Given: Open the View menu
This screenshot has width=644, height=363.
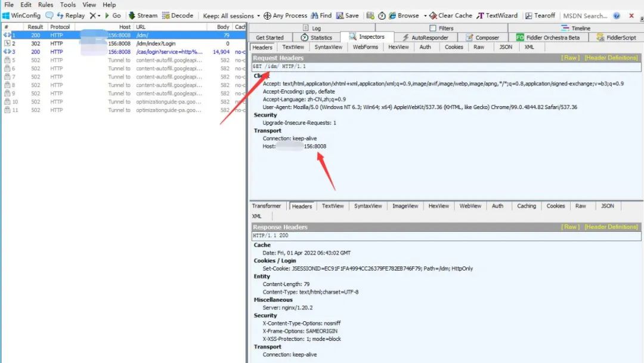Looking at the screenshot, I should (x=89, y=5).
